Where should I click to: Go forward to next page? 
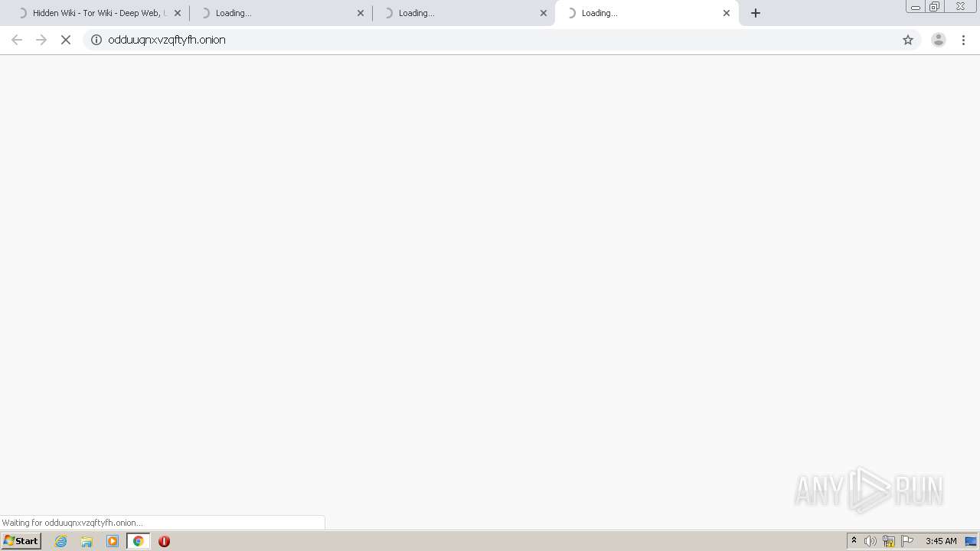click(x=41, y=40)
